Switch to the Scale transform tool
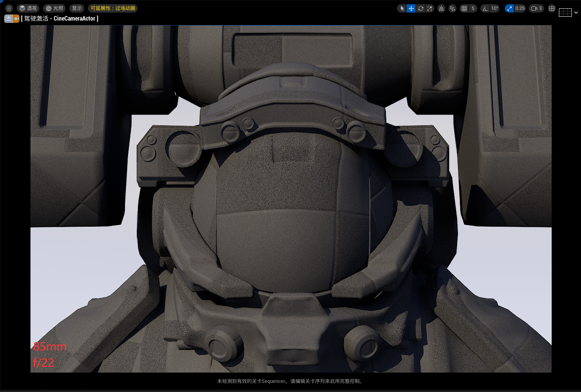The image size is (581, 392). [430, 8]
